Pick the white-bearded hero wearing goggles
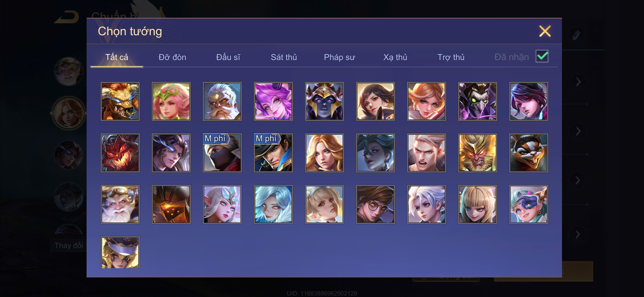This screenshot has width=644, height=297. (120, 204)
